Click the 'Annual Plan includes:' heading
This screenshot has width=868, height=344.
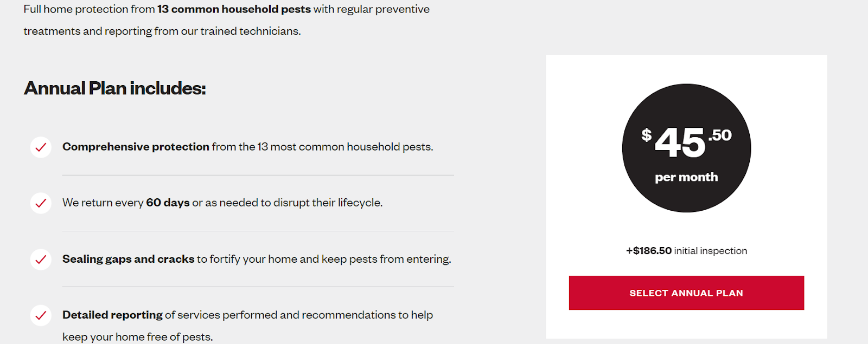[115, 88]
